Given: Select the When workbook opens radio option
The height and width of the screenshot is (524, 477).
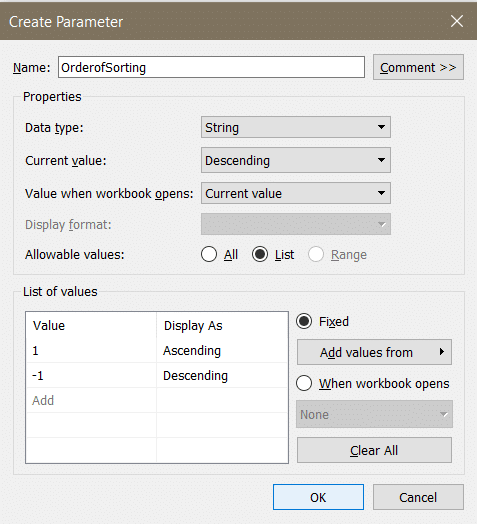Looking at the screenshot, I should coord(304,383).
